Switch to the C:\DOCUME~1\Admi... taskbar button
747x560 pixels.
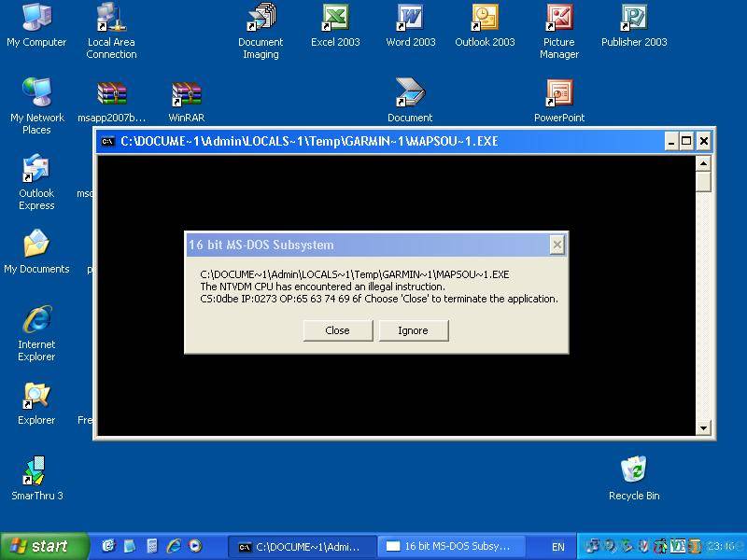[x=302, y=547]
